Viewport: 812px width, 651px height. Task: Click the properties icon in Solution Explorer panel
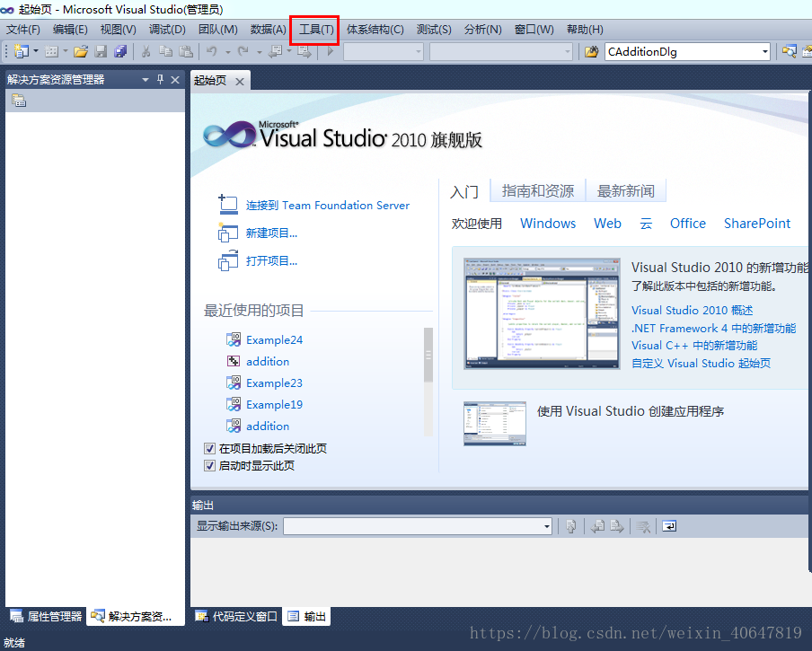pos(19,101)
